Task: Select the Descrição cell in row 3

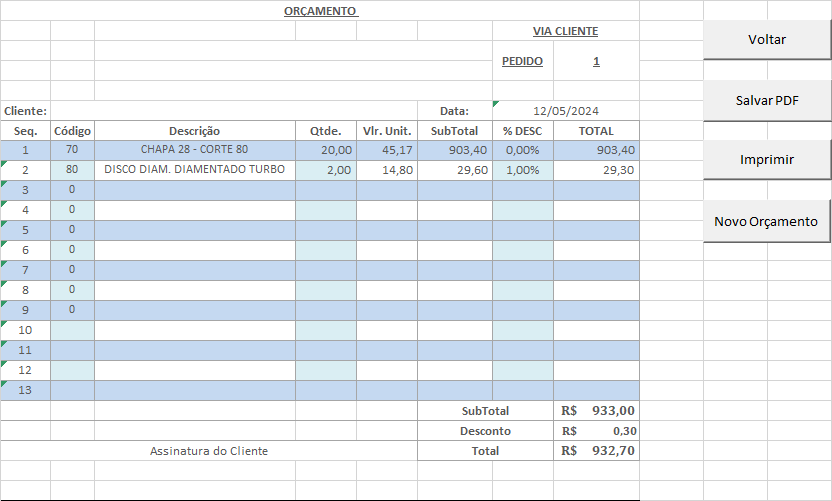Action: coord(195,191)
